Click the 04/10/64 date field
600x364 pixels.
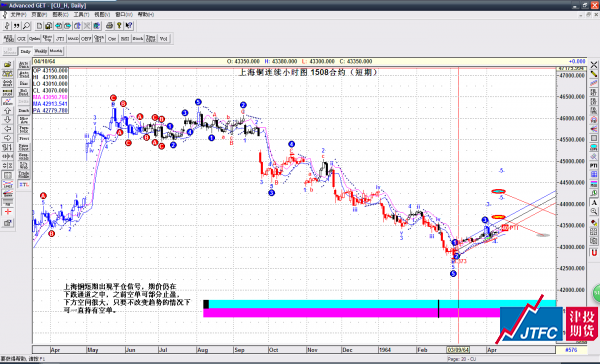click(44, 61)
